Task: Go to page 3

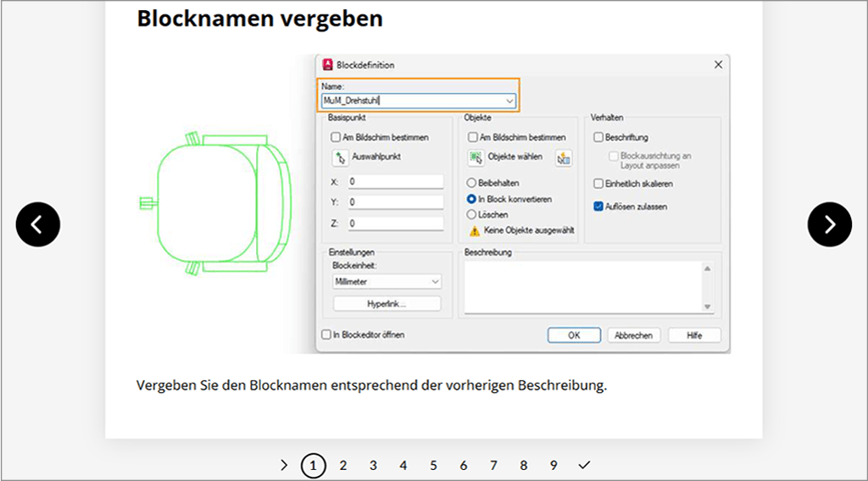Action: [x=373, y=466]
